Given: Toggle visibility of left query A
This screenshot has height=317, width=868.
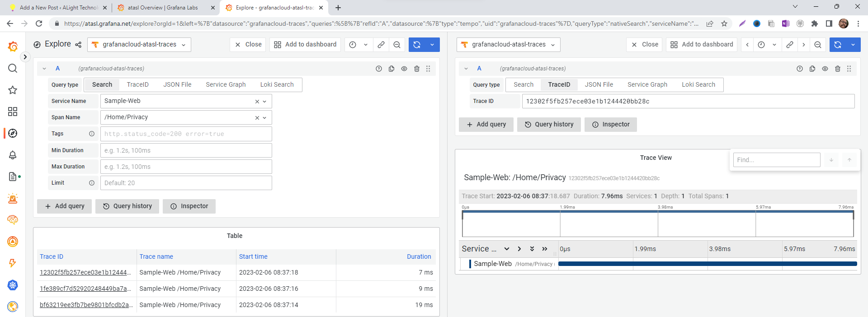Looking at the screenshot, I should click(x=404, y=69).
